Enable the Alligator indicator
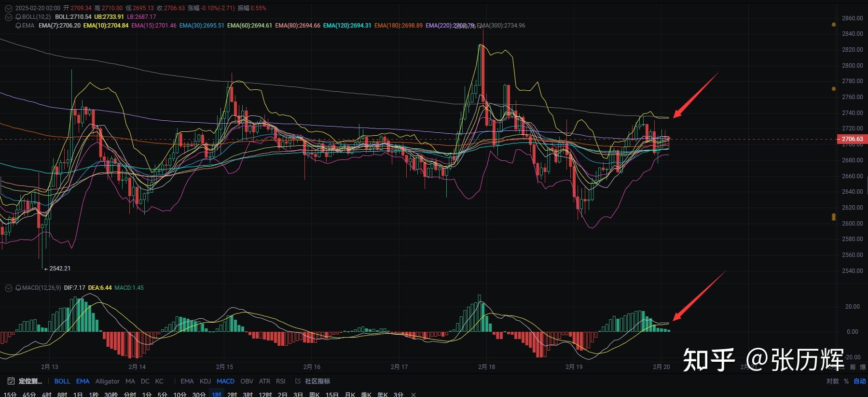 click(x=107, y=381)
